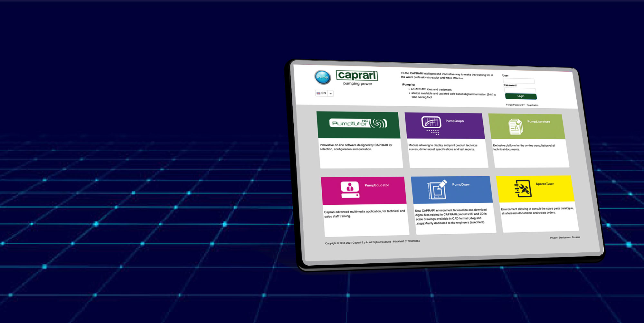Click 'New CAPRARI environment to visualize' description
Screen dimensions: 644x323
pyautogui.click(x=451, y=216)
